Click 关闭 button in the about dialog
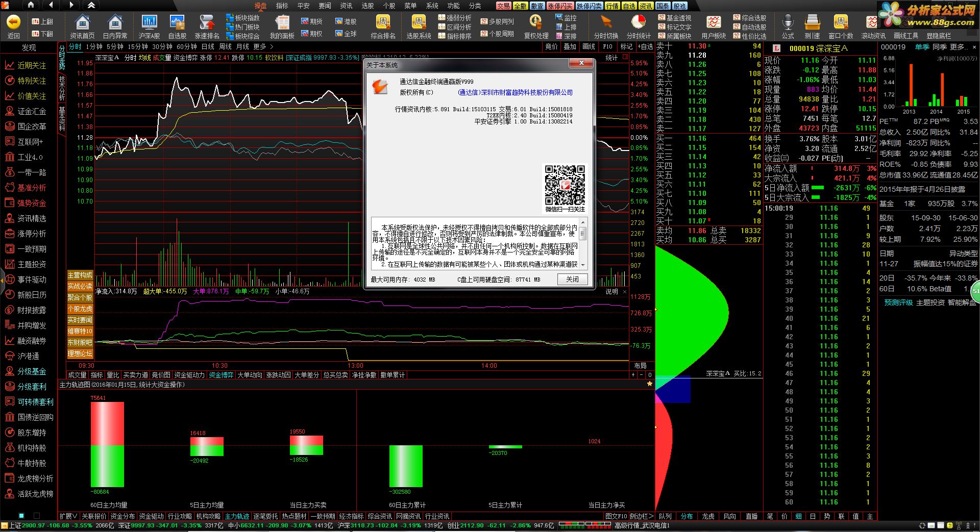The height and width of the screenshot is (532, 980). (x=572, y=279)
